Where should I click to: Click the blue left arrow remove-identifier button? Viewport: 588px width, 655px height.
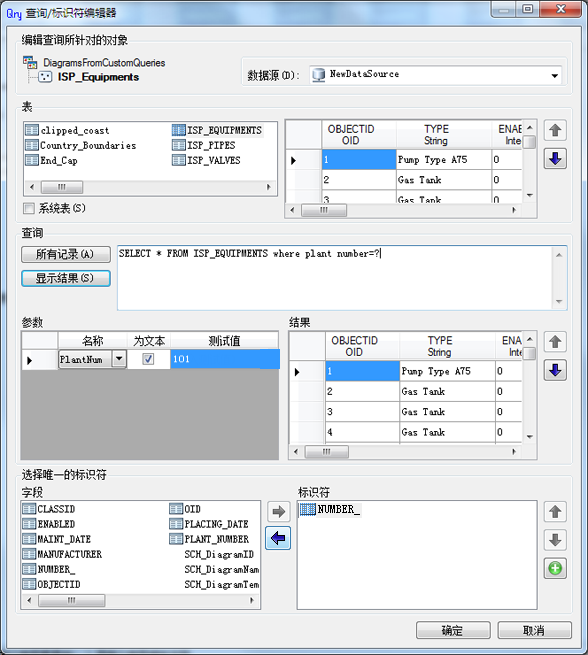tap(278, 538)
